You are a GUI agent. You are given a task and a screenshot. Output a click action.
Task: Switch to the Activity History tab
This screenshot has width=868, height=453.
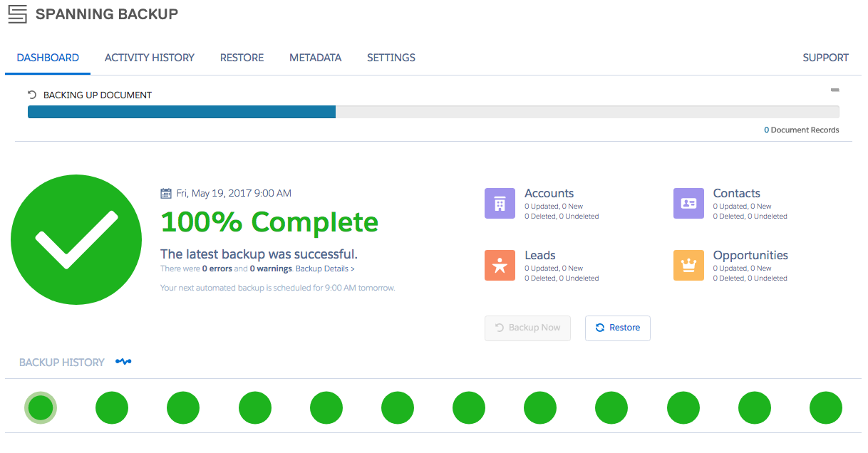[x=150, y=58]
